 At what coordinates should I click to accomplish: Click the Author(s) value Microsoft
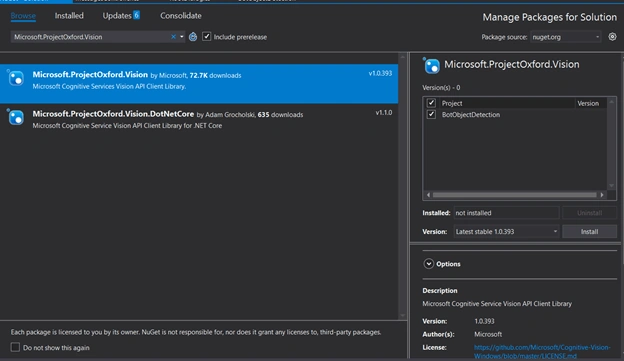pyautogui.click(x=488, y=334)
